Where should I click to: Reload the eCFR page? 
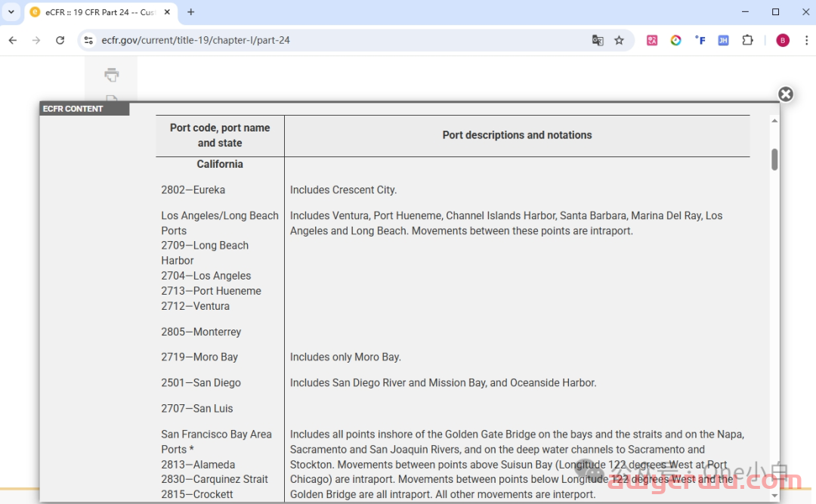point(60,40)
